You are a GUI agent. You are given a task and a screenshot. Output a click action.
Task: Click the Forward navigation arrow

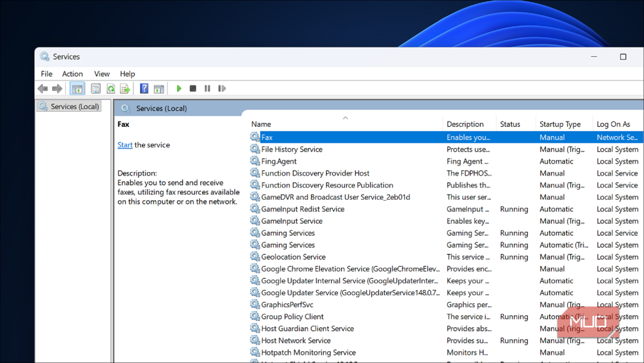pyautogui.click(x=57, y=88)
